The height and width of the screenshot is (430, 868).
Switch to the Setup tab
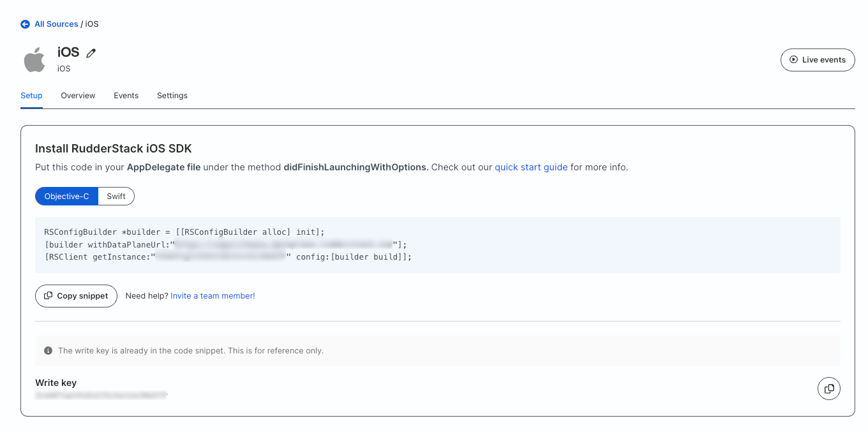pos(31,96)
